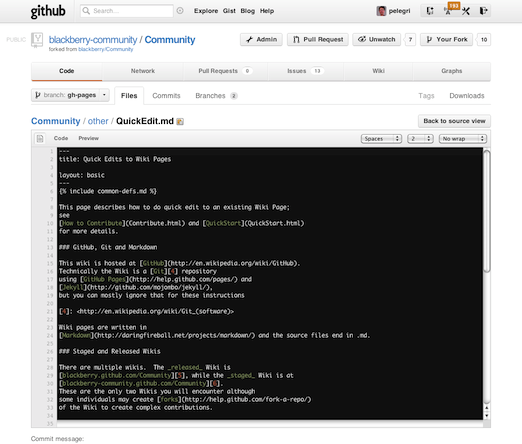The height and width of the screenshot is (444, 522).
Task: Click the rename file icon beside QuickEdit.md
Action: point(180,121)
